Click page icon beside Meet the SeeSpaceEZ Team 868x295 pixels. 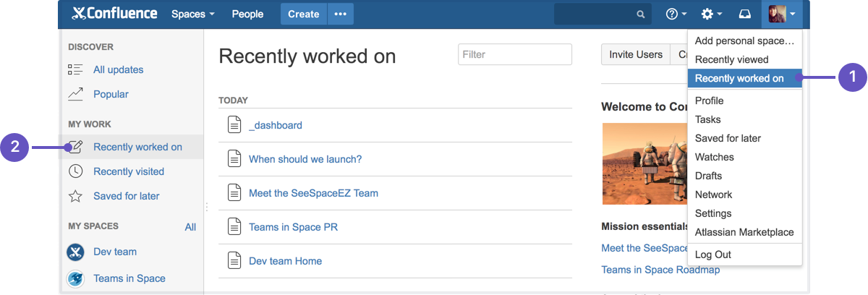click(x=234, y=192)
